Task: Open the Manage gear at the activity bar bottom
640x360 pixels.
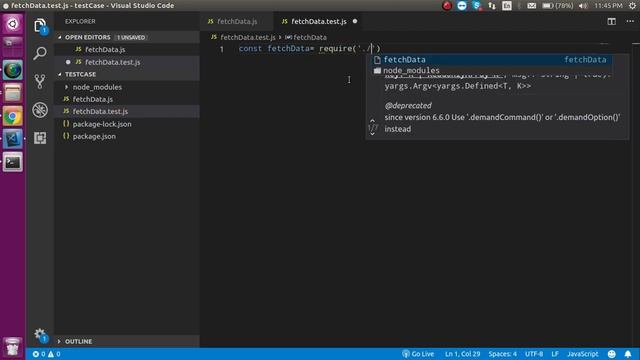Action: tap(40, 335)
